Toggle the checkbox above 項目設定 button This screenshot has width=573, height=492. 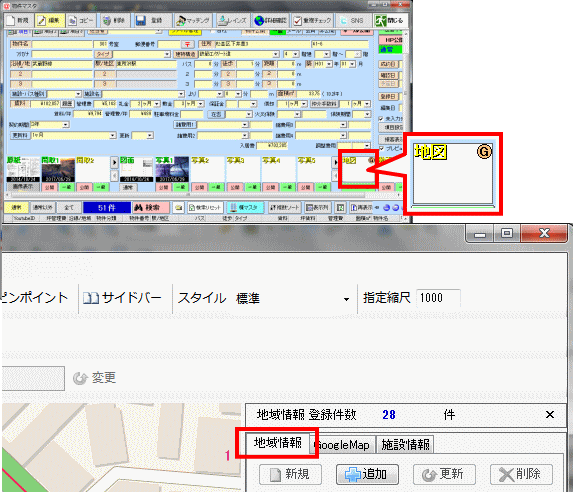381,119
